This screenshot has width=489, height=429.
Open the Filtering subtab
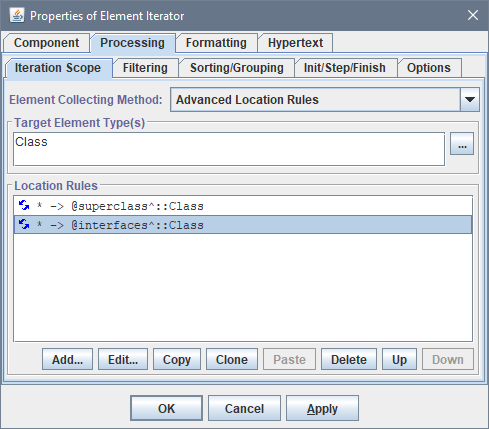click(x=145, y=68)
